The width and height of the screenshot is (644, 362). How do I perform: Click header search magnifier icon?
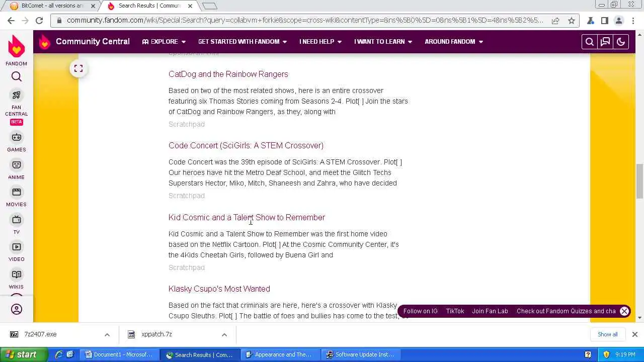590,42
